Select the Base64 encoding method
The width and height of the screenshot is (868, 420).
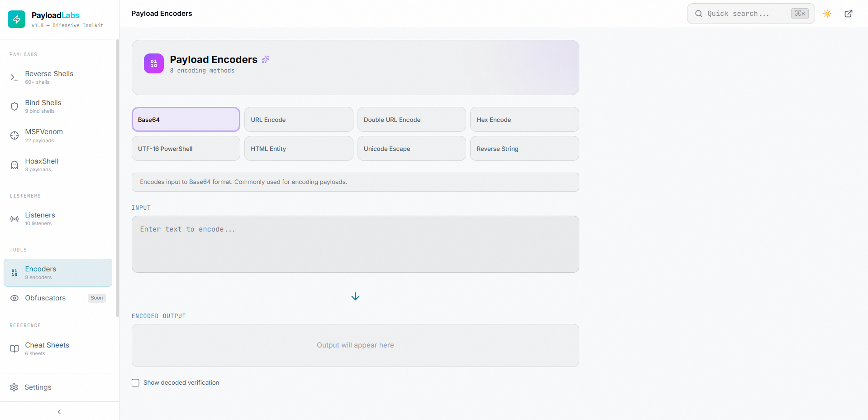[186, 120]
